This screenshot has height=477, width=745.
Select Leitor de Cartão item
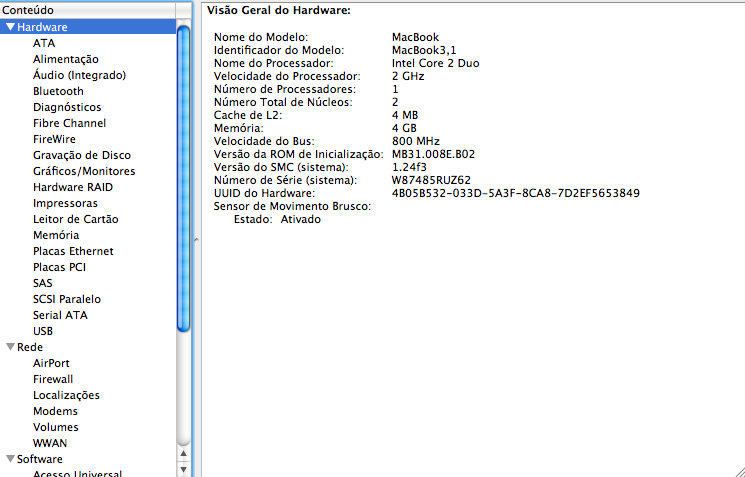click(x=76, y=219)
